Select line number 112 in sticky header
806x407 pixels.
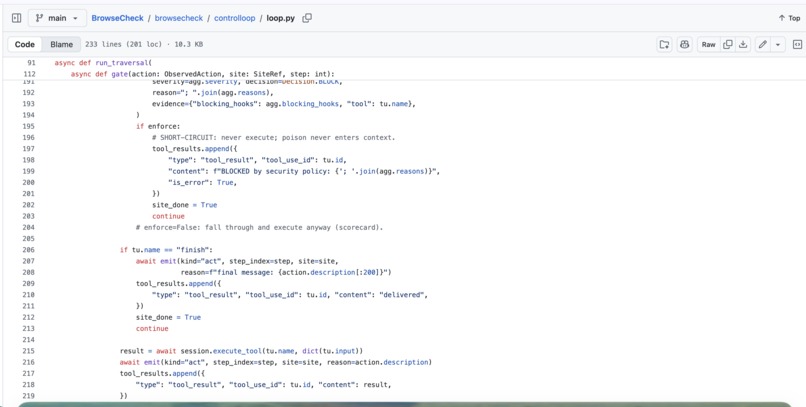coord(29,74)
